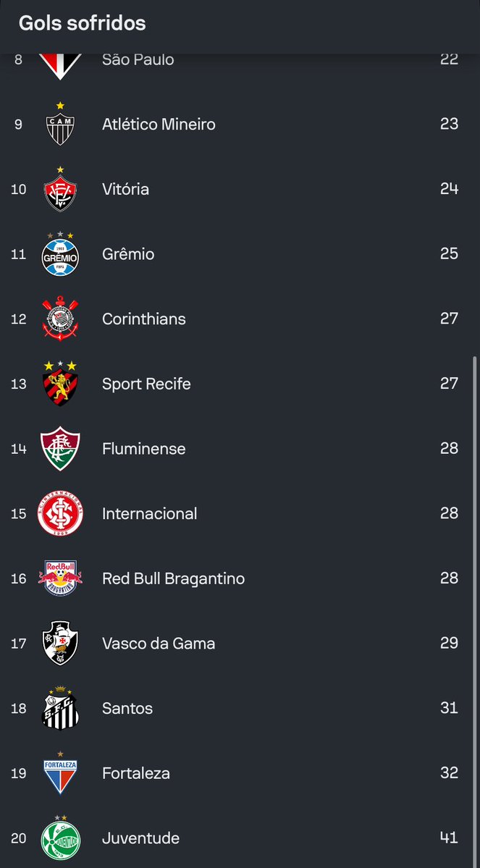Image resolution: width=480 pixels, height=868 pixels.
Task: Click the Fluminense shield crest
Action: coord(60,449)
